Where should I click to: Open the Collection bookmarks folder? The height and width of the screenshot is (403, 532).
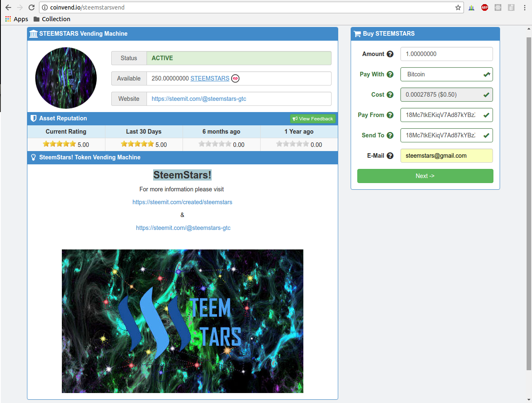[52, 19]
